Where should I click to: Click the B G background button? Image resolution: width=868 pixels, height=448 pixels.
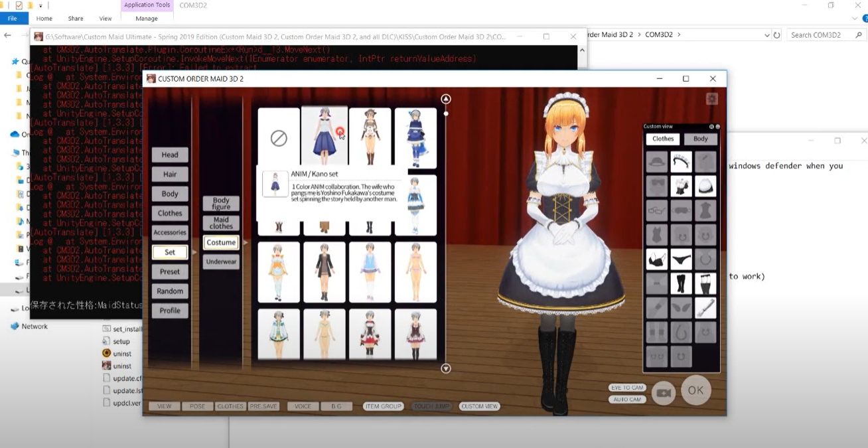click(336, 406)
